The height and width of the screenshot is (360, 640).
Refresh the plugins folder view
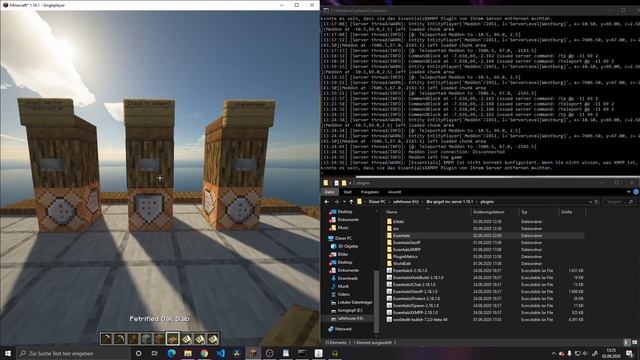click(596, 202)
